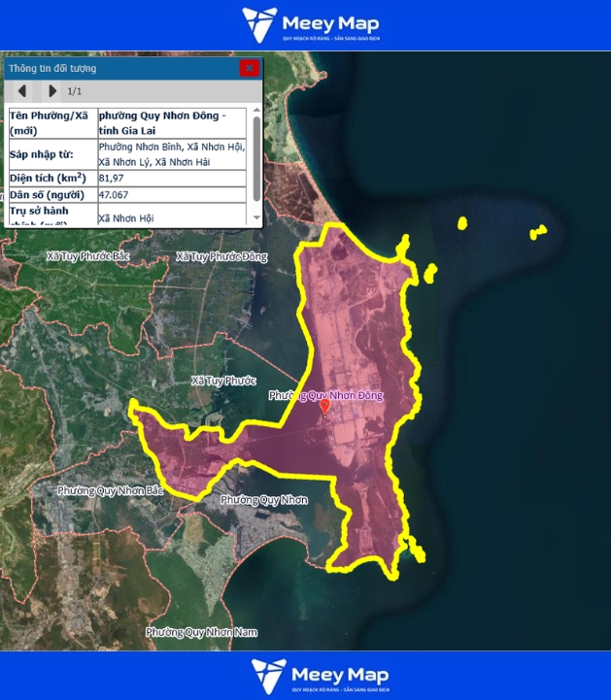The height and width of the screenshot is (700, 611).
Task: Click the 81,97 area value cell
Action: click(x=173, y=179)
